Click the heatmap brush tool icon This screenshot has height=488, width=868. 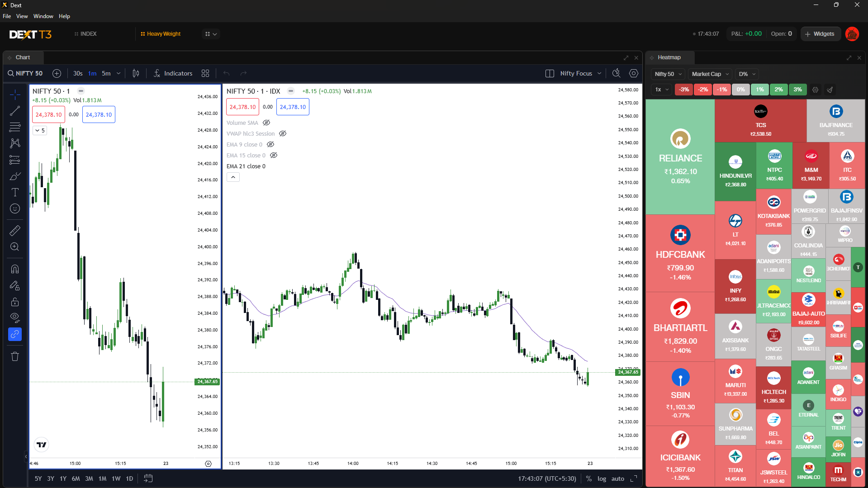click(x=830, y=90)
